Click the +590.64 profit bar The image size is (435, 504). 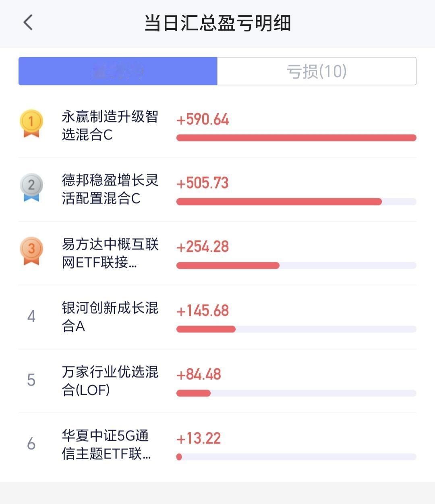pyautogui.click(x=296, y=138)
